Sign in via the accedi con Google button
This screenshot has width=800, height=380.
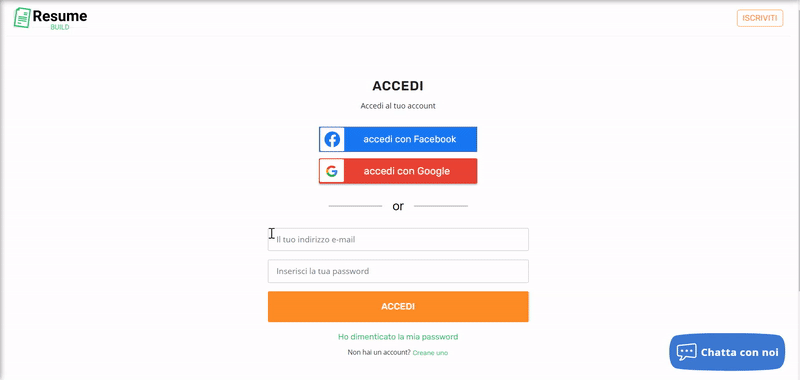pyautogui.click(x=398, y=171)
